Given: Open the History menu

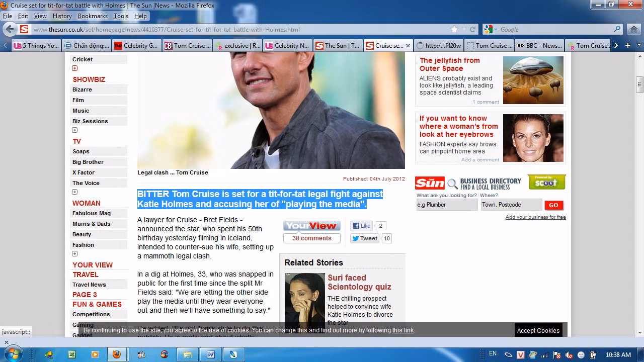Looking at the screenshot, I should (x=62, y=16).
